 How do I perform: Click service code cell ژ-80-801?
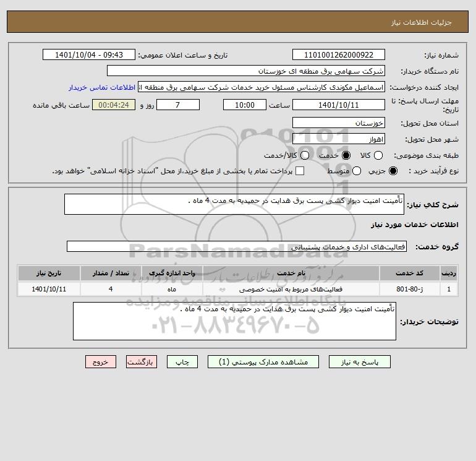(409, 289)
